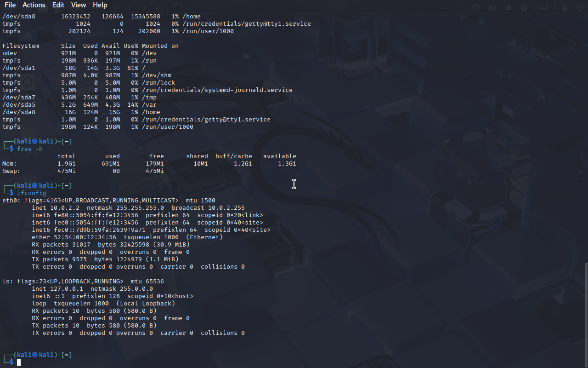Click the 'mtu 1500' text

click(201, 201)
